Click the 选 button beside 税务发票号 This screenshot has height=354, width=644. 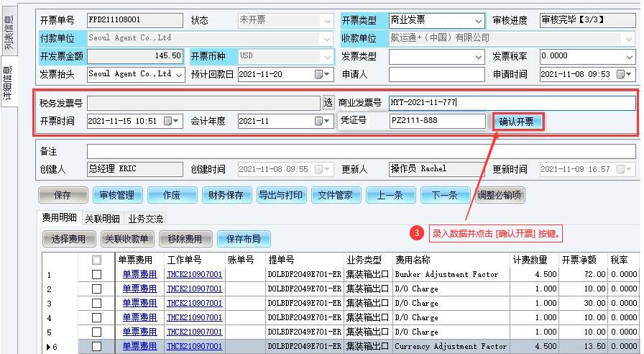(x=328, y=104)
